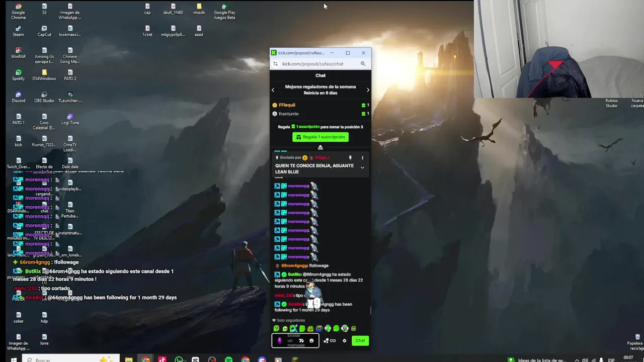Collapse the gifters leaderboard with up arrow
Viewport: 644px width, 362px height.
point(320,147)
